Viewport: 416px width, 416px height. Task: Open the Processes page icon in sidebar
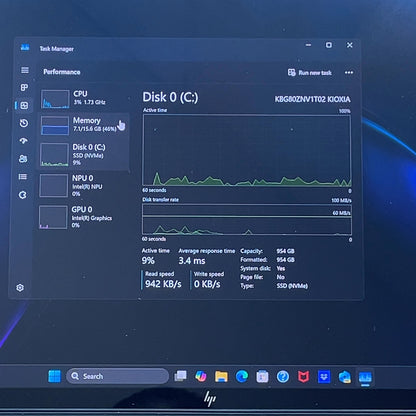coord(24,88)
